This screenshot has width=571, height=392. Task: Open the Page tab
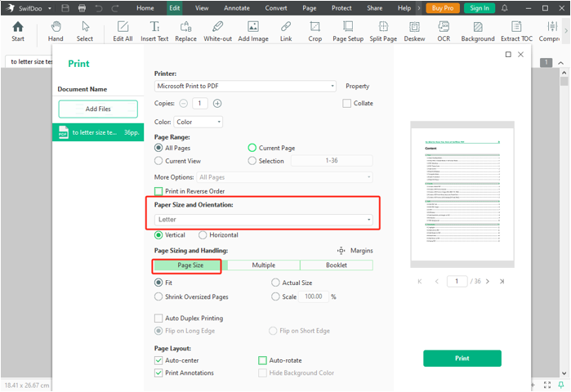309,8
